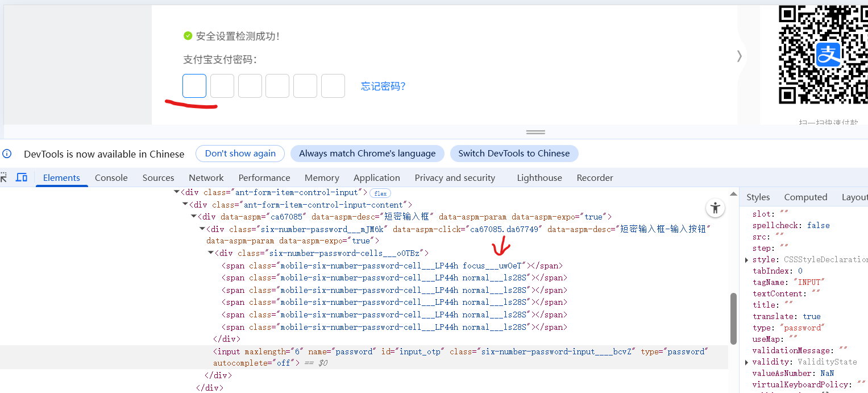The image size is (868, 393).
Task: Click the 'valueAsNumber: NaN' property
Action: coord(793,373)
